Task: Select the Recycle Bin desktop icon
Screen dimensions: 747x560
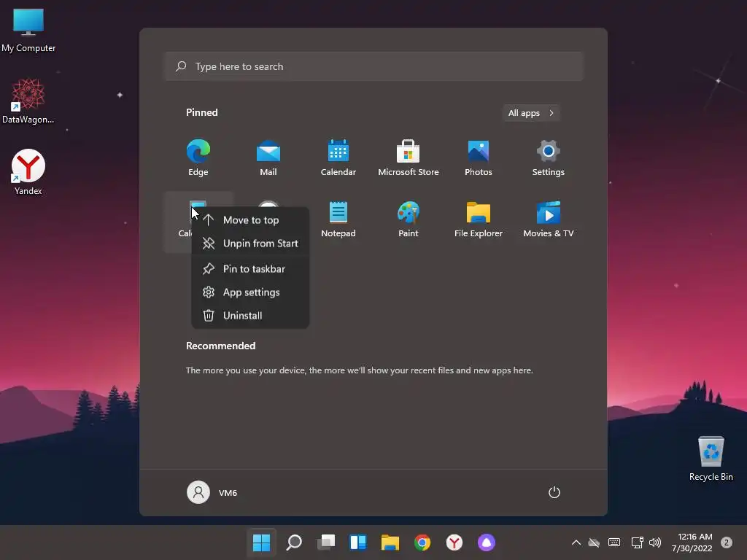Action: [x=711, y=459]
